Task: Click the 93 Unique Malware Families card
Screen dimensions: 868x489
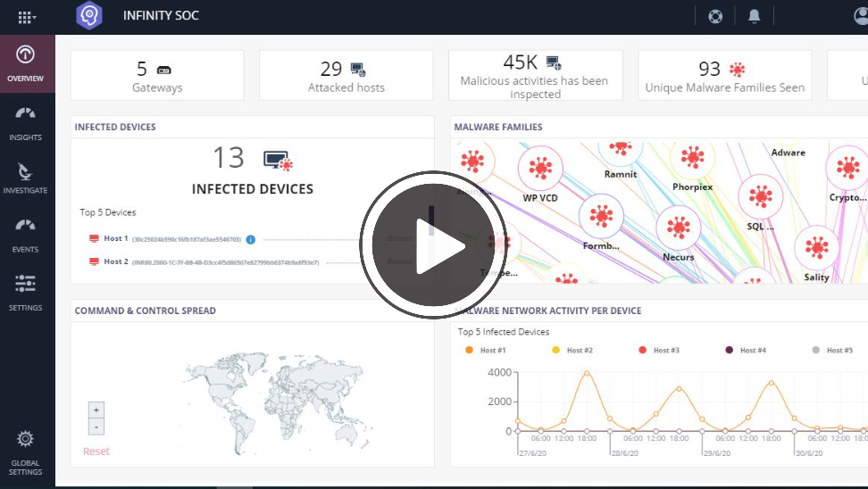Action: 724,75
